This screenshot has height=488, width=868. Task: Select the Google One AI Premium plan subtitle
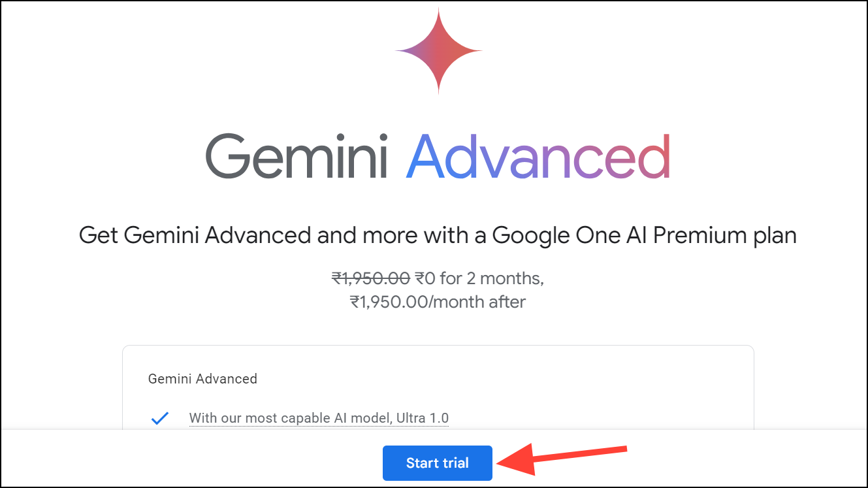click(438, 235)
